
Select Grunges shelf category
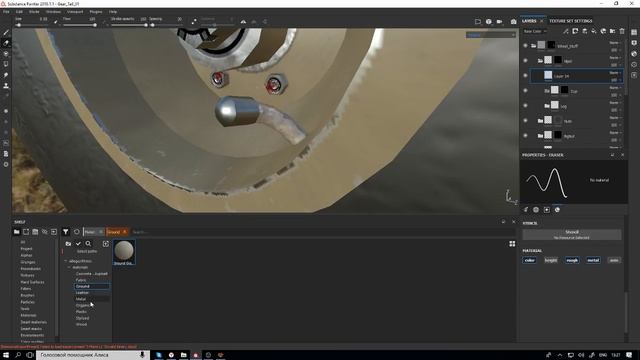point(28,262)
